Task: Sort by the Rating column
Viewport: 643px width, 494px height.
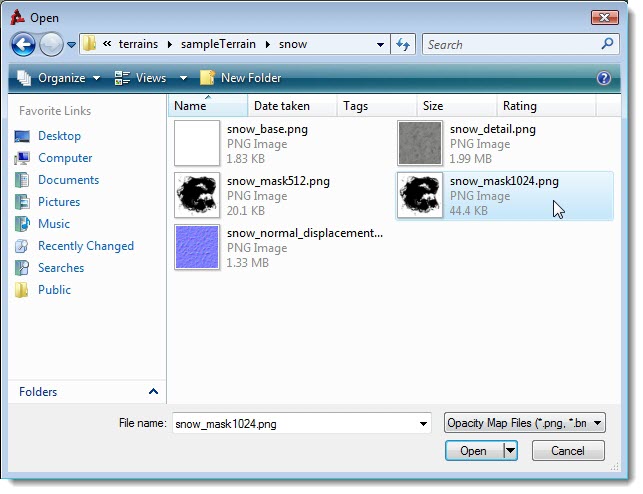Action: [x=546, y=106]
